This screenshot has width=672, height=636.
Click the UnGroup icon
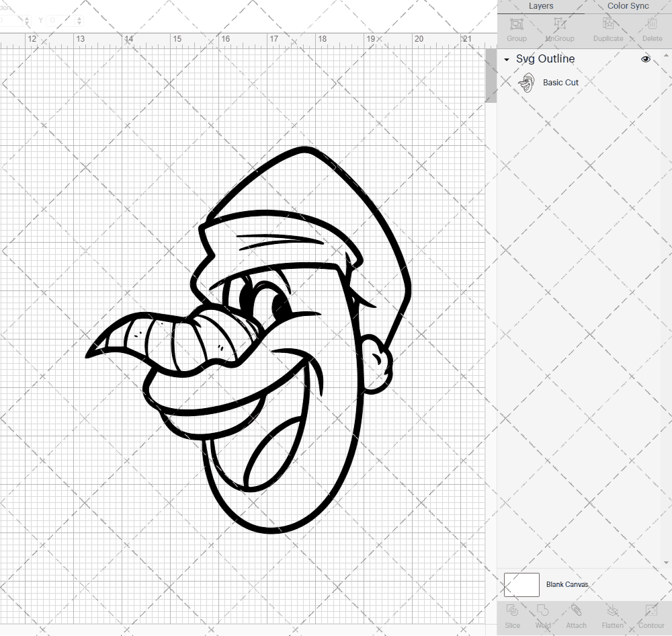(560, 24)
